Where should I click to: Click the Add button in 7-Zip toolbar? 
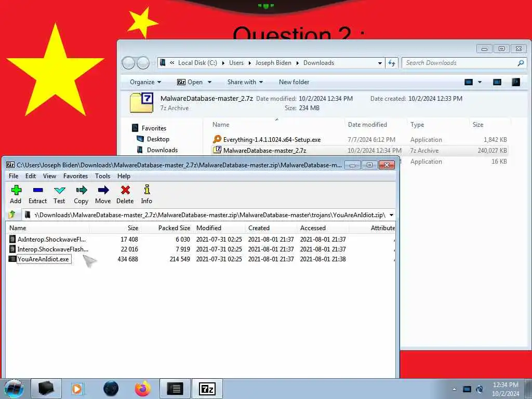(x=16, y=194)
